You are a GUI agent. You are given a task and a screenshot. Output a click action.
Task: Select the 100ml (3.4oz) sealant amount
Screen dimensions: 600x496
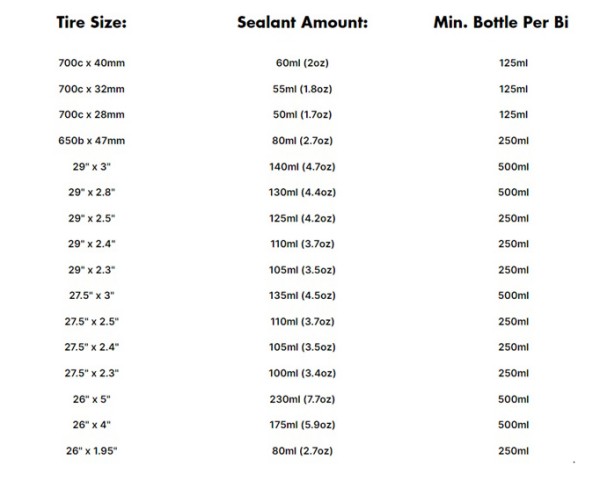tap(302, 372)
